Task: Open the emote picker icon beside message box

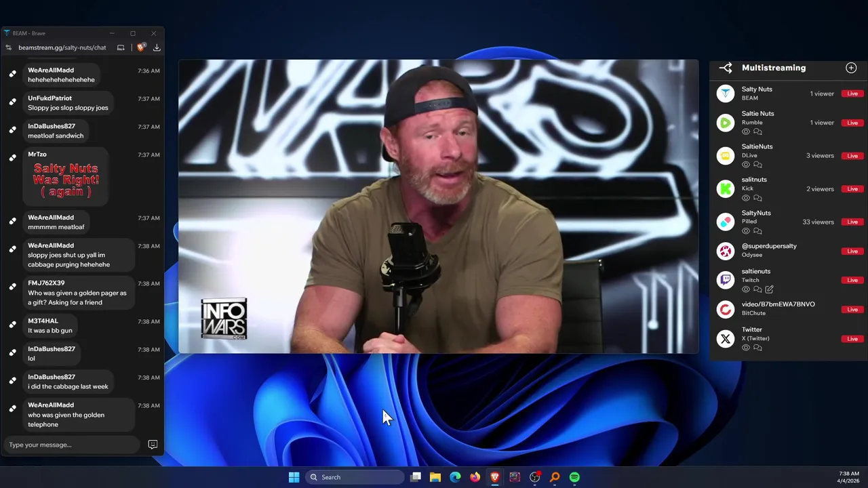Action: (153, 445)
